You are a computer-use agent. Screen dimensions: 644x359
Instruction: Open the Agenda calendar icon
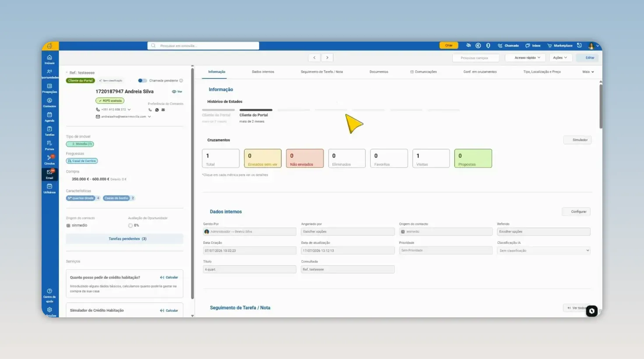(x=50, y=117)
